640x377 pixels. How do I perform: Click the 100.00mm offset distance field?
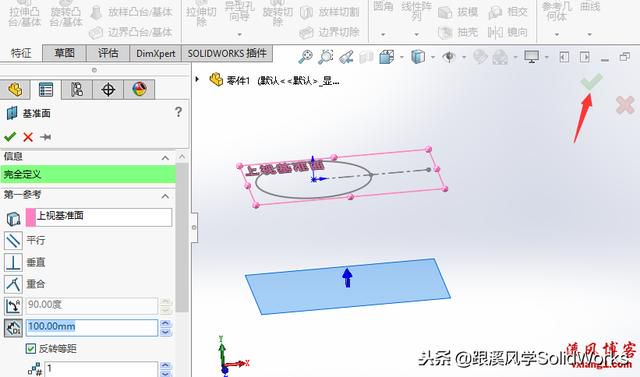92,327
